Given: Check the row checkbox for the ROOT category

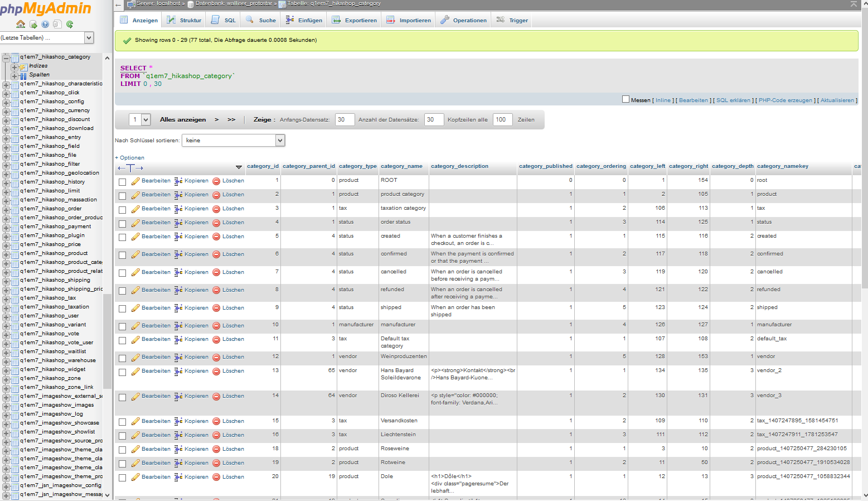Looking at the screenshot, I should tap(122, 182).
